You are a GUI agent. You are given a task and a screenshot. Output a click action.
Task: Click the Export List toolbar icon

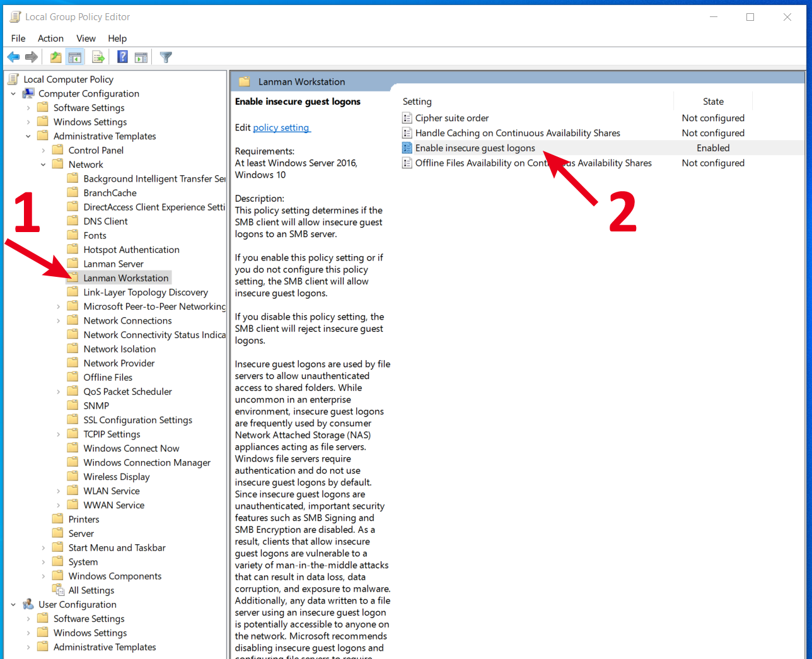98,57
